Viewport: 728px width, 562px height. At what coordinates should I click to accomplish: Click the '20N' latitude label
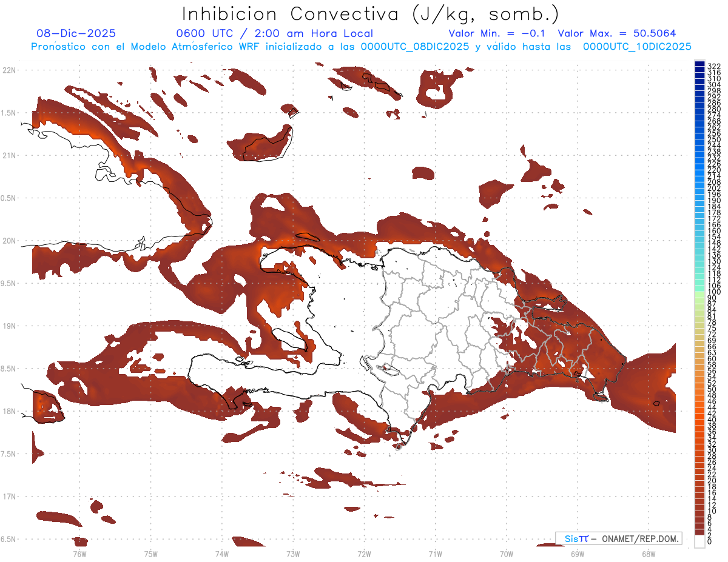click(8, 241)
